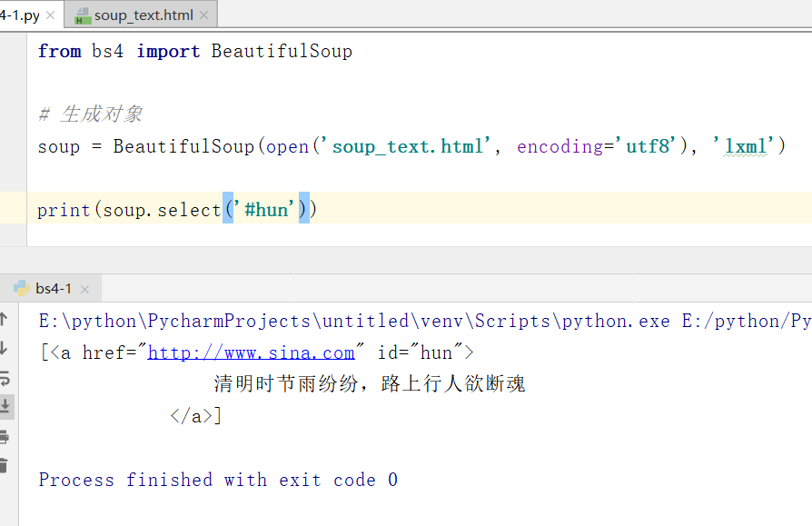Click the id="hun" attribute in console output
Screen dimensions: 812x526
click(x=420, y=352)
